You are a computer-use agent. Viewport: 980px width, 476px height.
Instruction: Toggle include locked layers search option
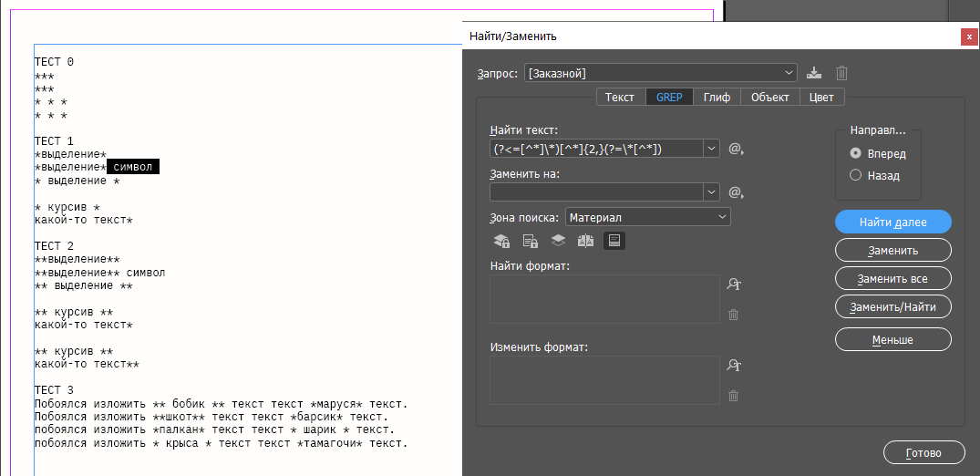501,241
